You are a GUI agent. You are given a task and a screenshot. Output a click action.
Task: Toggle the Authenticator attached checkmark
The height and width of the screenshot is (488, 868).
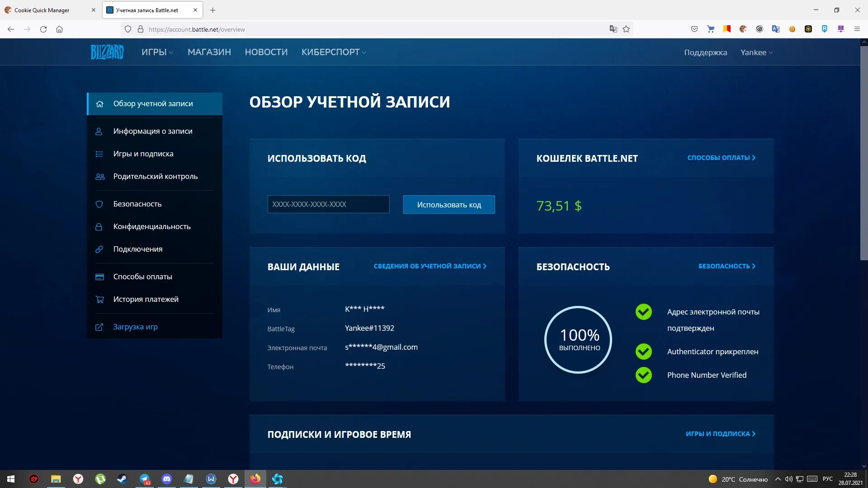tap(643, 352)
